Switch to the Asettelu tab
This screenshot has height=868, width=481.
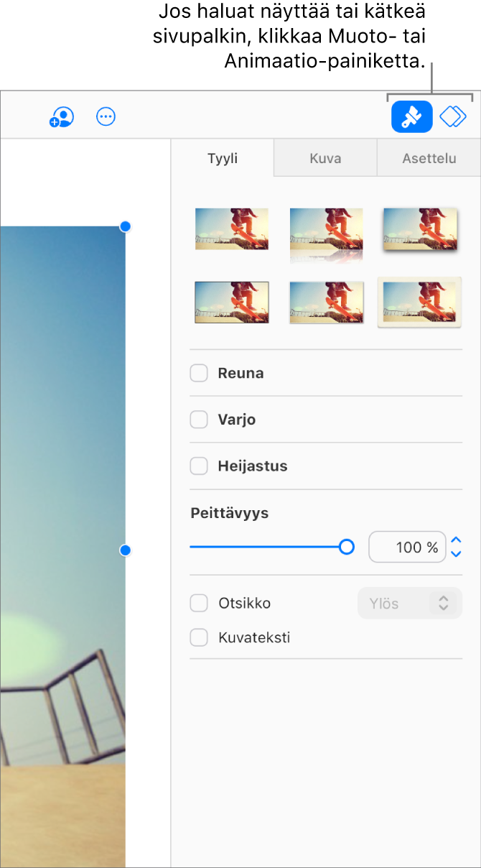(x=429, y=159)
